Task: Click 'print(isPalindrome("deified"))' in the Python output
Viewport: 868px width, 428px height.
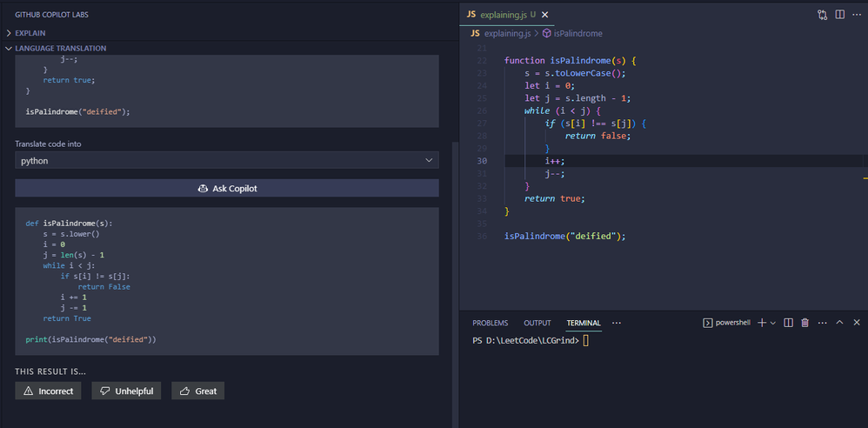Action: (90, 339)
